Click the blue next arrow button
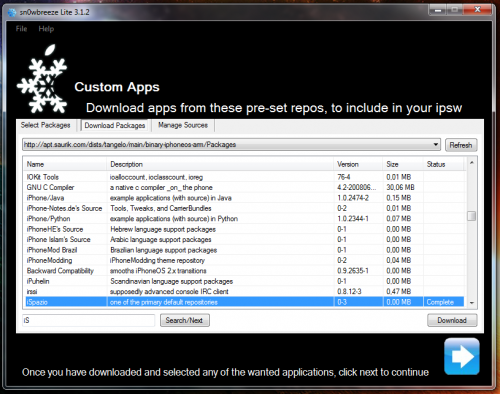 pyautogui.click(x=462, y=356)
